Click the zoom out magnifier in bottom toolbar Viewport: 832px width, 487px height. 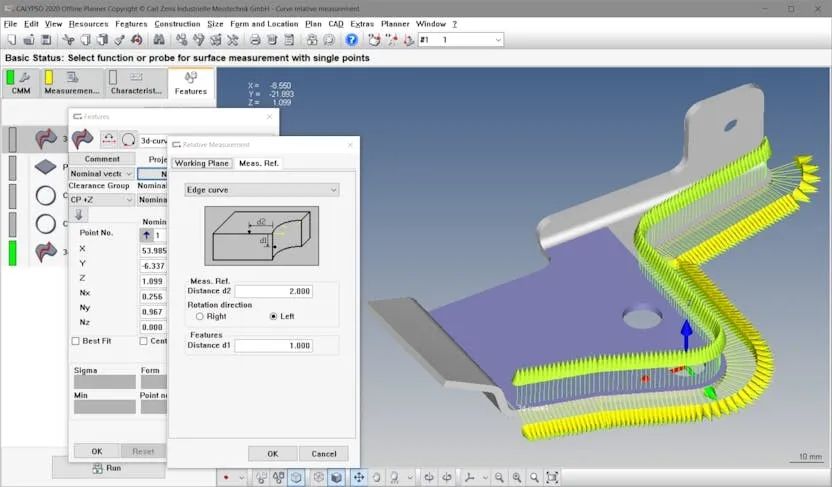point(499,477)
